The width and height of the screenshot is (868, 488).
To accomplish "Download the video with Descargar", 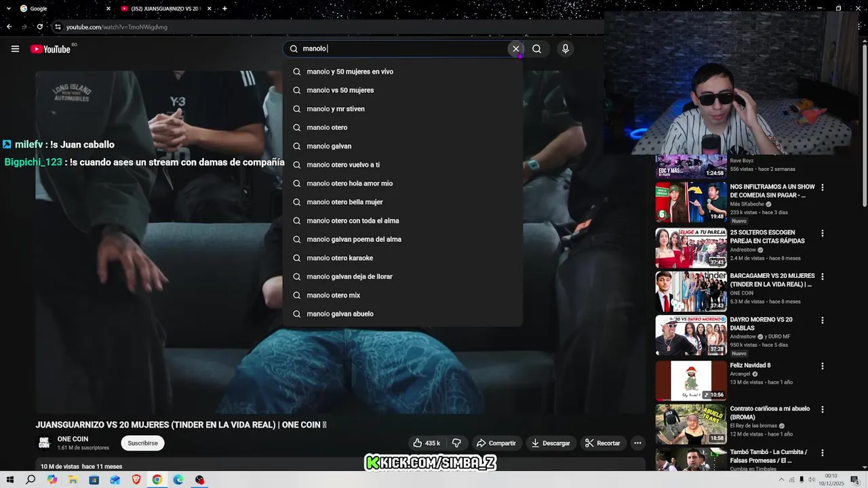I will tap(551, 443).
